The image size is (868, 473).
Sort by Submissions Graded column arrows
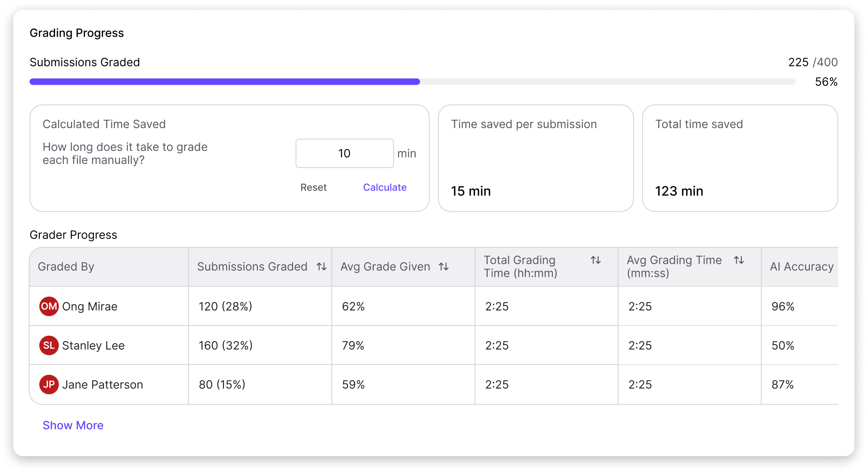321,267
